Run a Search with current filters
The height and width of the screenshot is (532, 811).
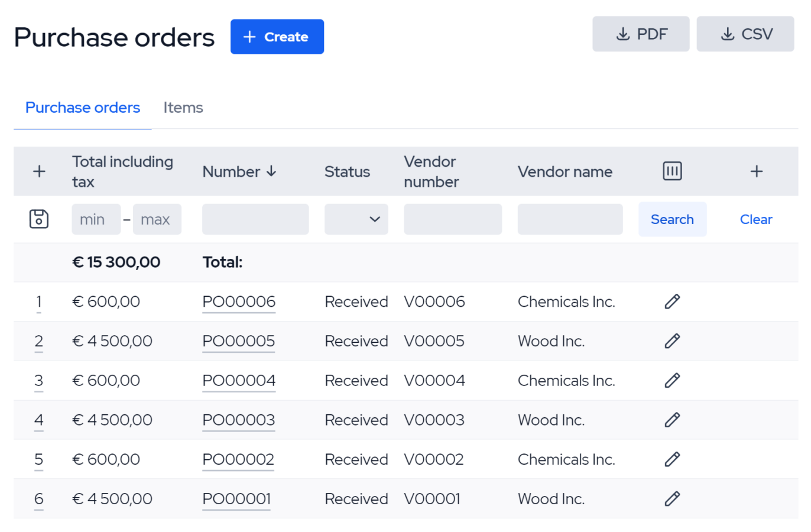[x=672, y=219]
